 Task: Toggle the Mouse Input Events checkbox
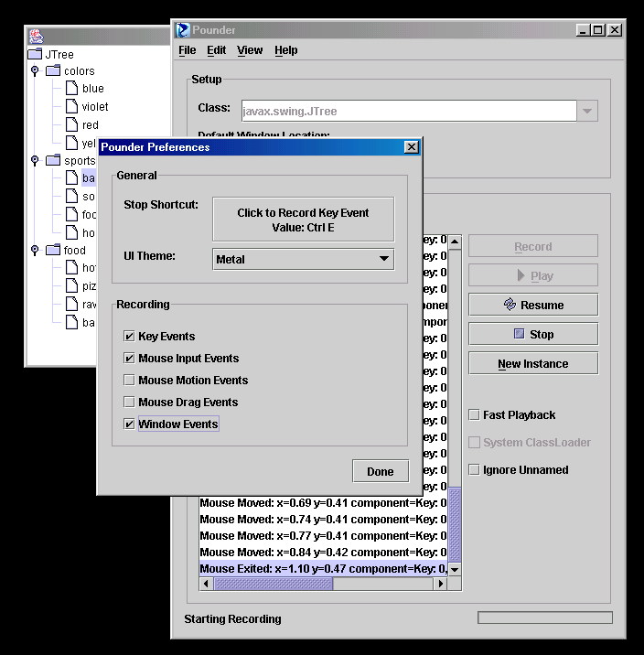[x=129, y=358]
